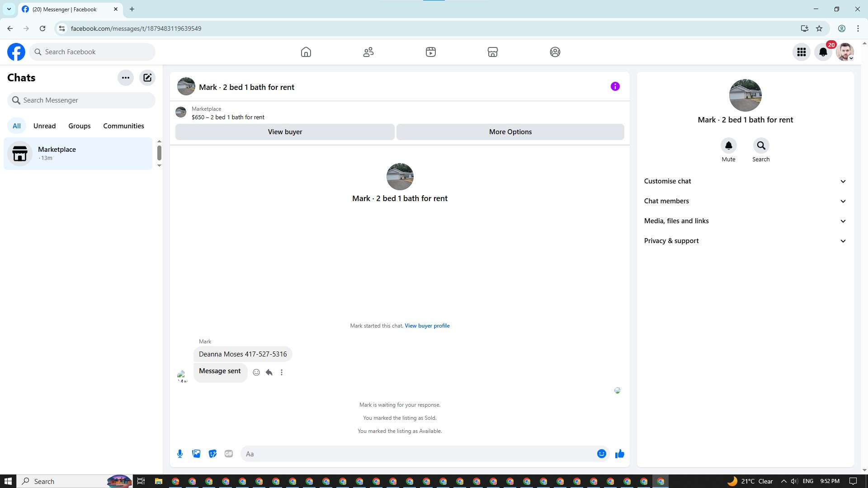Click the More Options button
The height and width of the screenshot is (488, 868).
(x=510, y=132)
